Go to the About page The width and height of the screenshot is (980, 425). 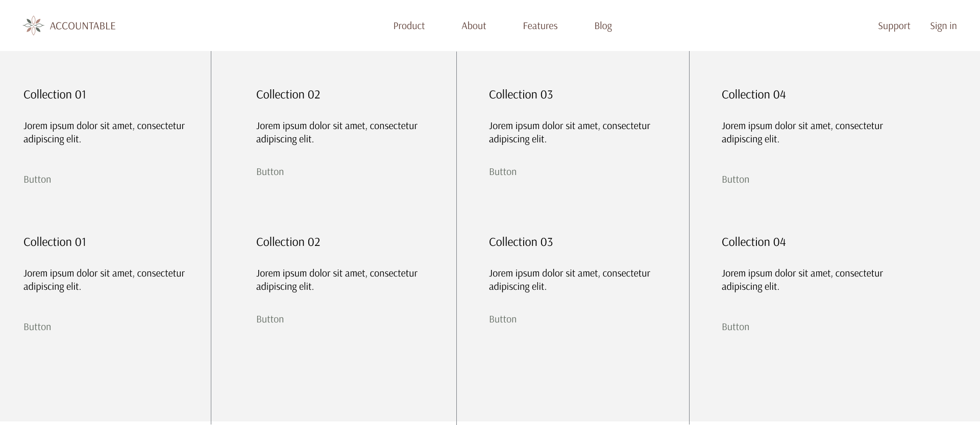474,26
